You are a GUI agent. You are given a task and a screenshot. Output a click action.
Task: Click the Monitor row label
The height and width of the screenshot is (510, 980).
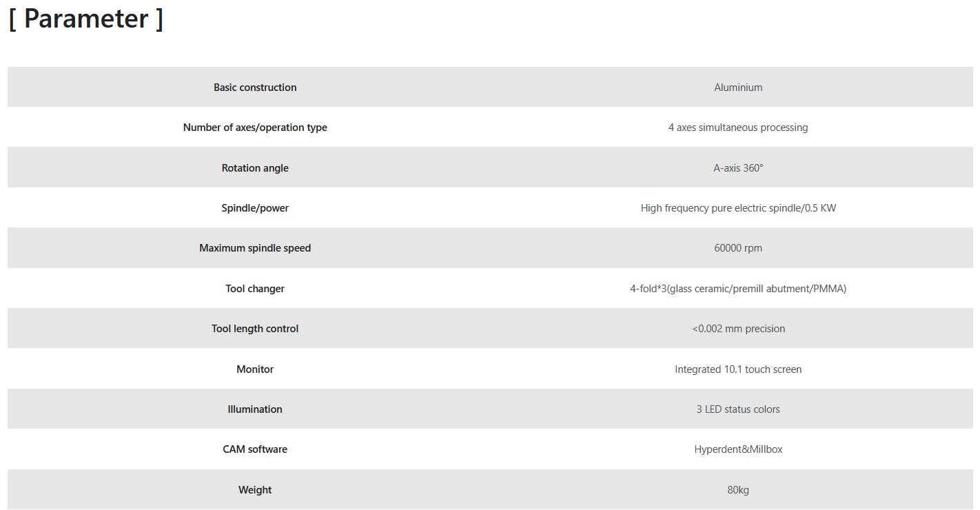255,369
